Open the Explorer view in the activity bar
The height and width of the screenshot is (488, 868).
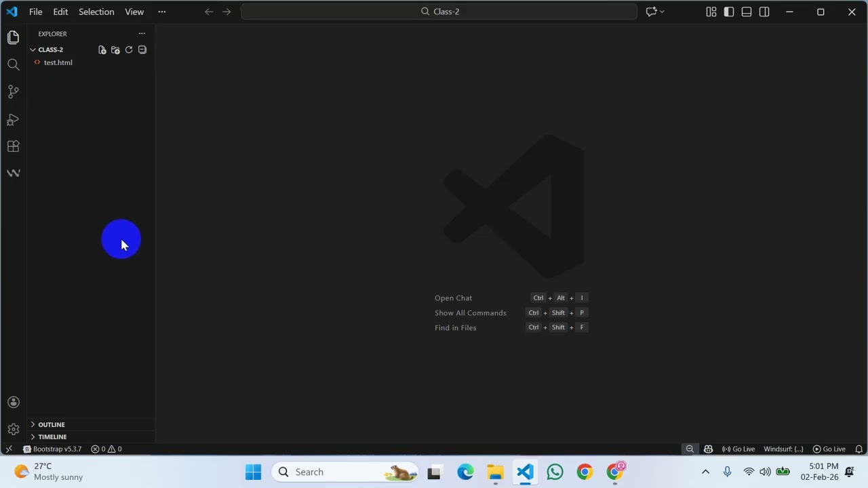coord(13,38)
